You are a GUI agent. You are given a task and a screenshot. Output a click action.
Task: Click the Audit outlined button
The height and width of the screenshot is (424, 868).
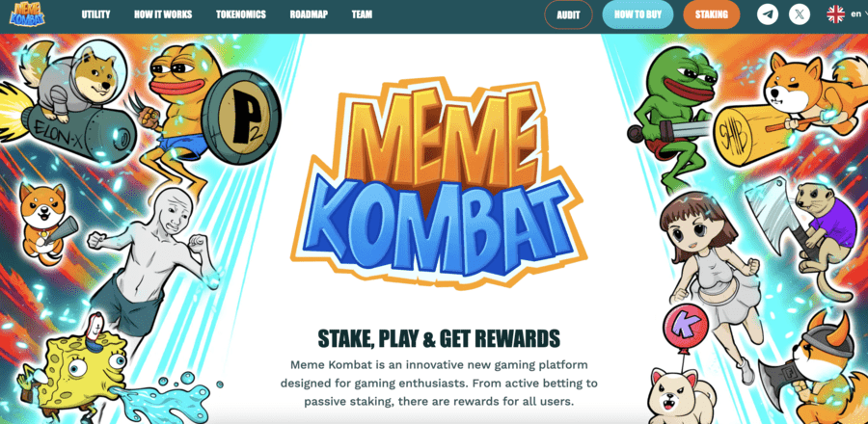pyautogui.click(x=568, y=14)
